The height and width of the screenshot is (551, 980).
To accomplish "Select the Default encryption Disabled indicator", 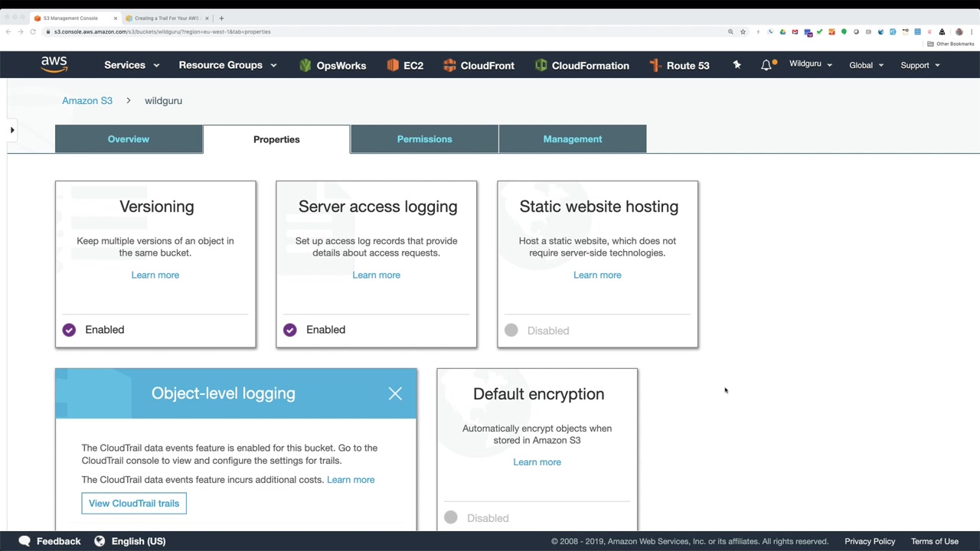I will coord(451,518).
